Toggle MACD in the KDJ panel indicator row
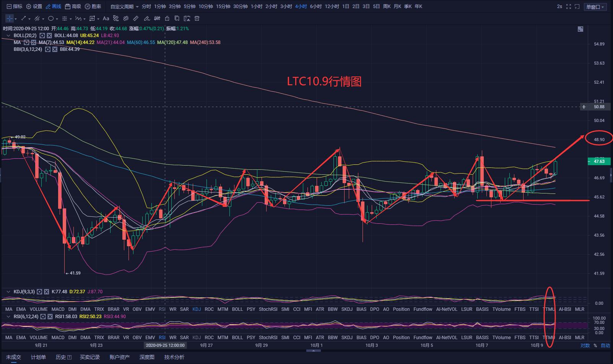The image size is (613, 364). (x=58, y=309)
